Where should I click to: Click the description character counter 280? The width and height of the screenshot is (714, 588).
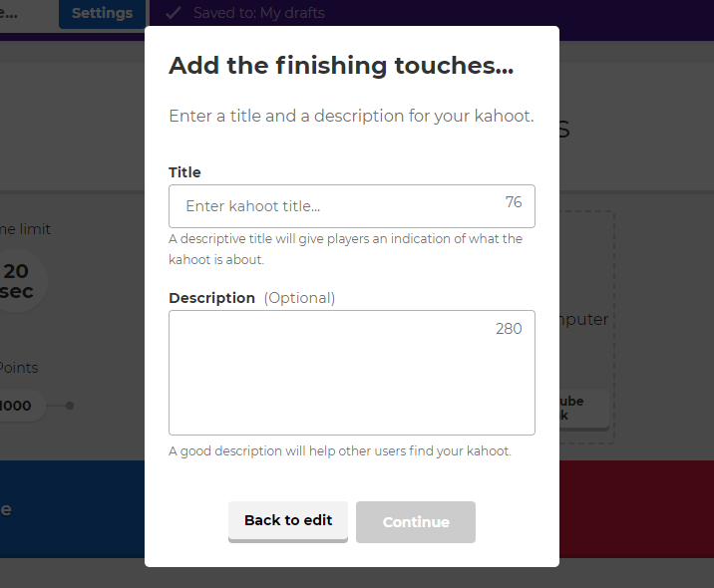[x=509, y=329]
